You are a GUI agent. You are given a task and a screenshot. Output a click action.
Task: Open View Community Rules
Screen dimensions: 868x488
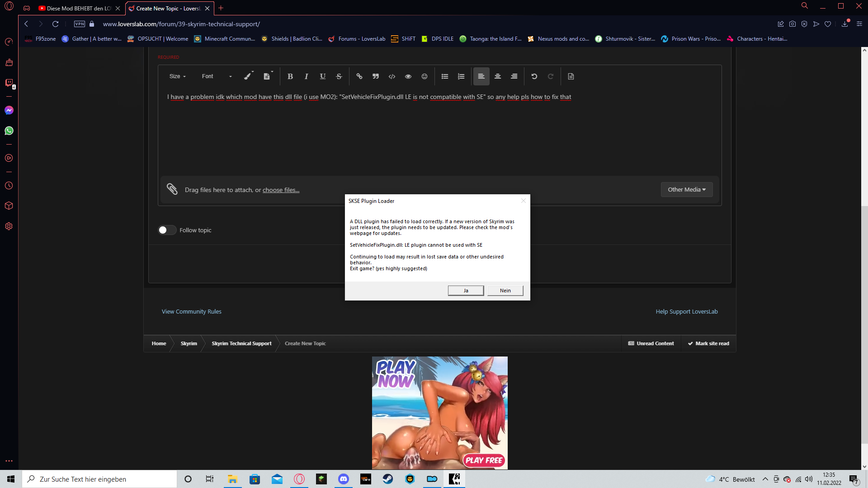coord(192,312)
